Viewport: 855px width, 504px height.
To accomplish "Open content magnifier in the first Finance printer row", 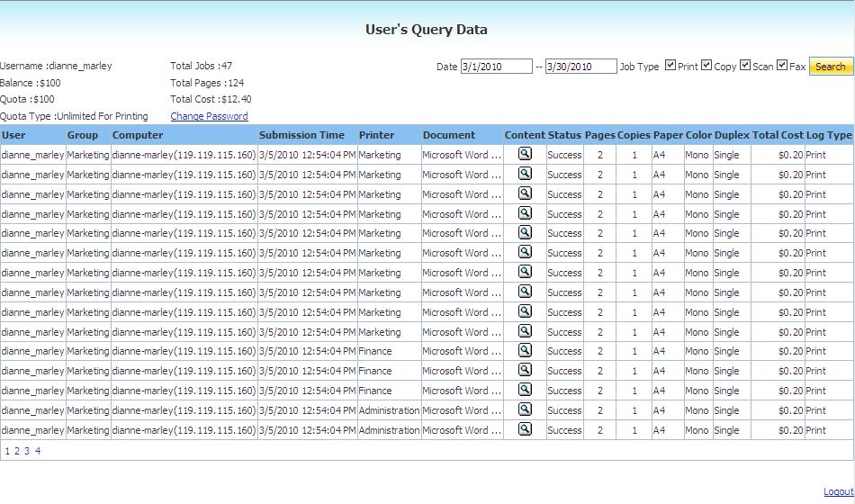I will pyautogui.click(x=525, y=350).
